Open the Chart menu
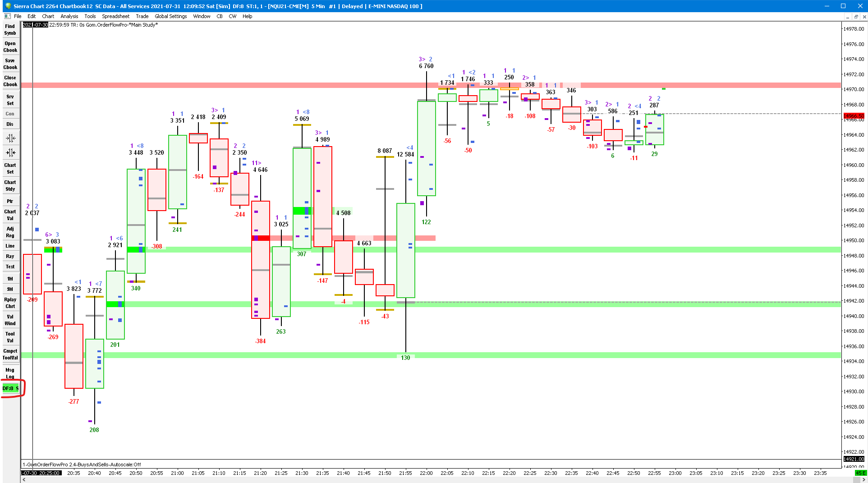Screen dimensions: 868x483 (x=48, y=16)
